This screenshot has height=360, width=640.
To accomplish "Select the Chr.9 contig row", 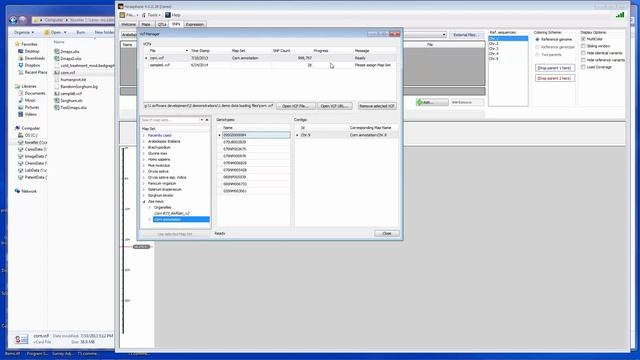I will pos(346,135).
